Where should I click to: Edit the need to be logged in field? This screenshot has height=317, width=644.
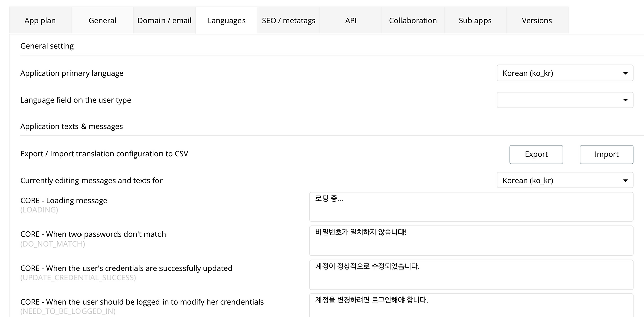pyautogui.click(x=471, y=305)
